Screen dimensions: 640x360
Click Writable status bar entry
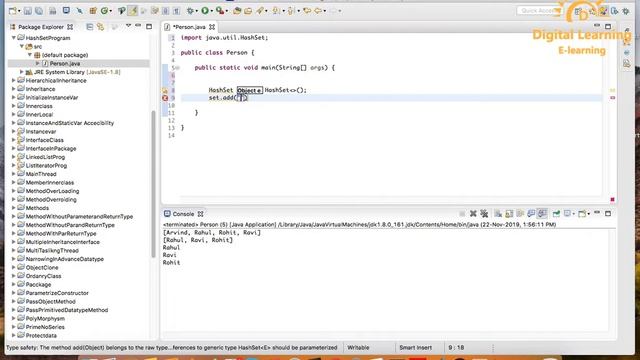pos(358,348)
